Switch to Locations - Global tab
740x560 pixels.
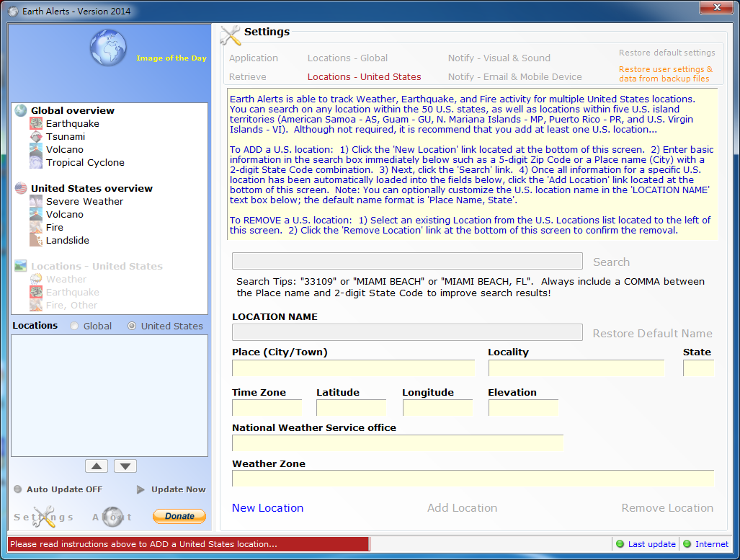tap(347, 58)
